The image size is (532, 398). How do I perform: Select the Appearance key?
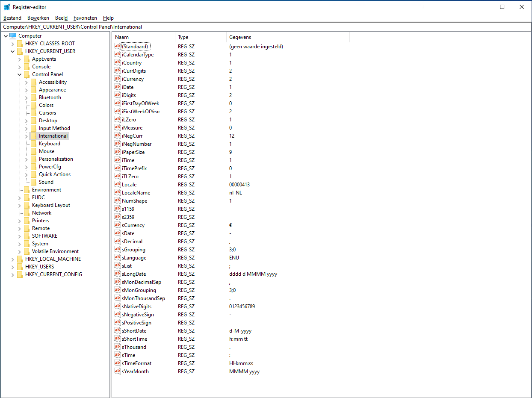tap(52, 90)
